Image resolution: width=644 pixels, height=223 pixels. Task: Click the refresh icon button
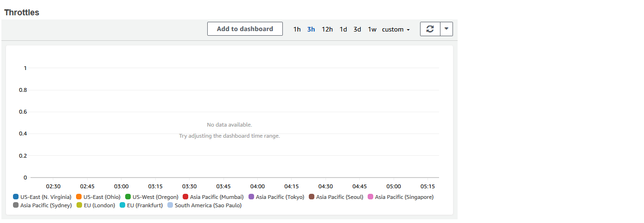click(430, 29)
